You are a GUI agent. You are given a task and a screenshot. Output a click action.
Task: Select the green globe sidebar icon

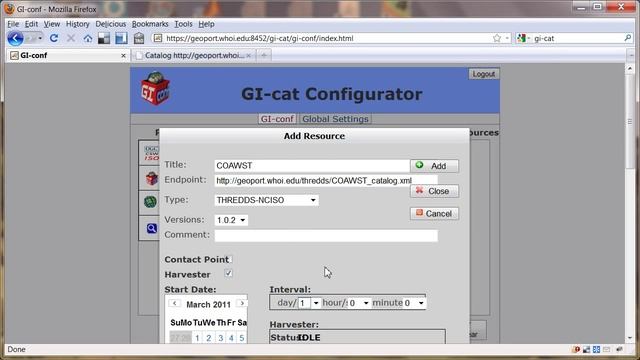(x=151, y=202)
